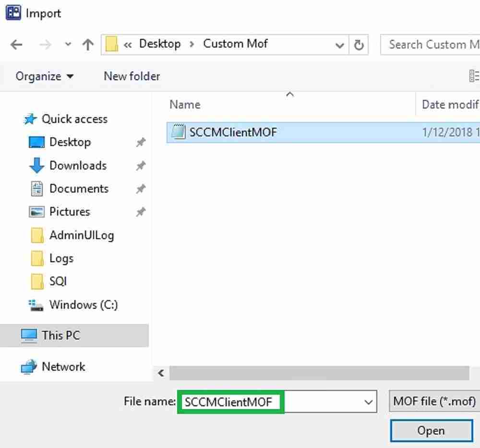Expand the chevron after Desktop in the breadcrumb
This screenshot has width=480, height=448.
point(192,44)
